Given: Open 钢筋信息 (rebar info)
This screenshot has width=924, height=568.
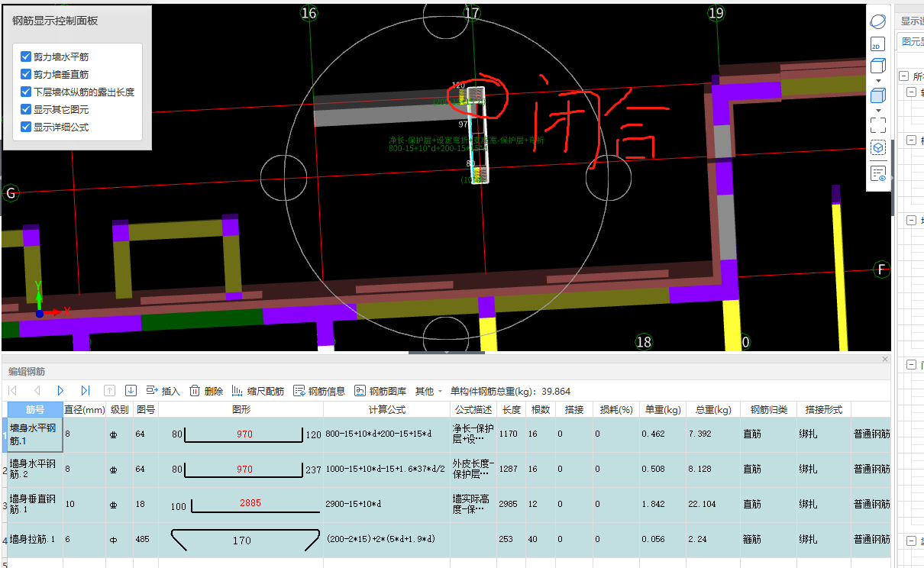Looking at the screenshot, I should 319,391.
